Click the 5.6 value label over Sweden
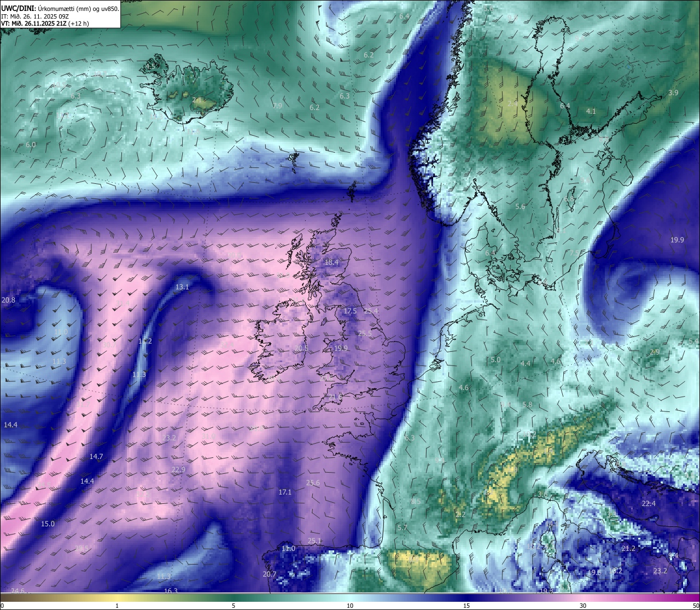Image resolution: width=700 pixels, height=610 pixels. tap(520, 207)
